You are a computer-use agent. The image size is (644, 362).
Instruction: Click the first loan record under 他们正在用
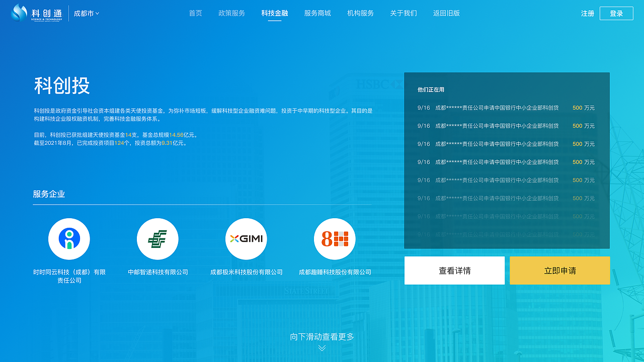(505, 108)
